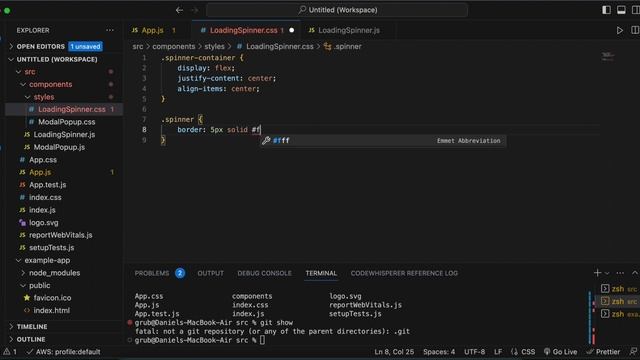Open App.js in the explorer tree
The height and width of the screenshot is (360, 640).
pos(40,172)
